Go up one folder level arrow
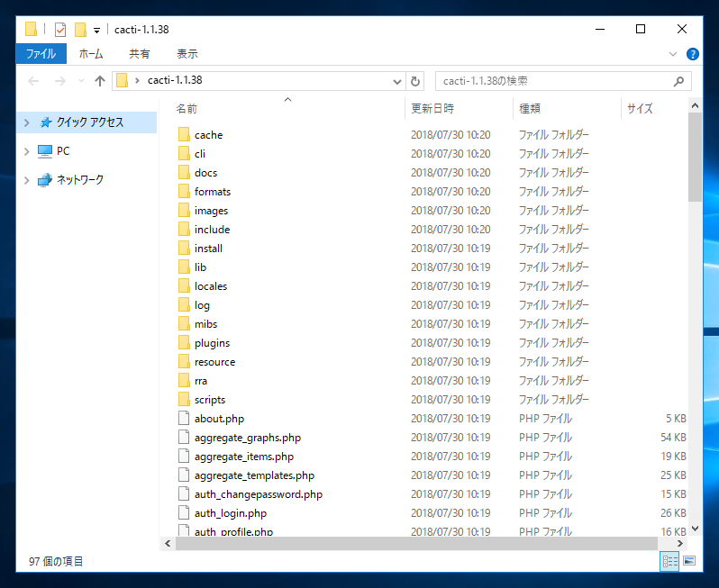 pos(100,81)
